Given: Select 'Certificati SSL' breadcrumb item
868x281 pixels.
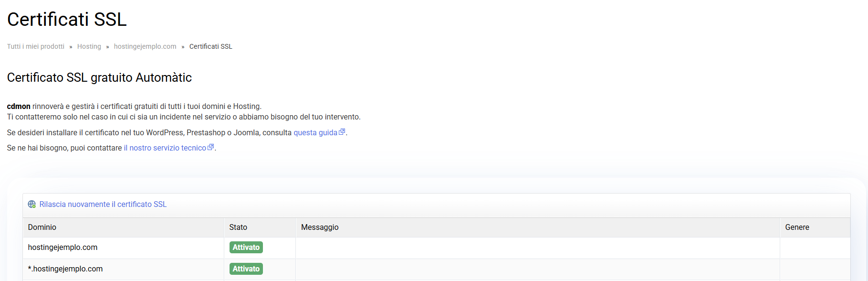Looking at the screenshot, I should (x=210, y=46).
